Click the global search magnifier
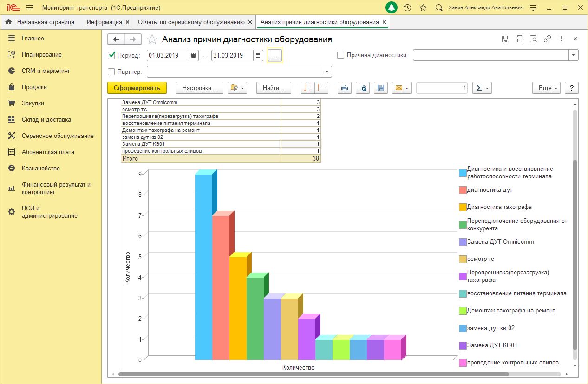The image size is (588, 384). (x=439, y=7)
